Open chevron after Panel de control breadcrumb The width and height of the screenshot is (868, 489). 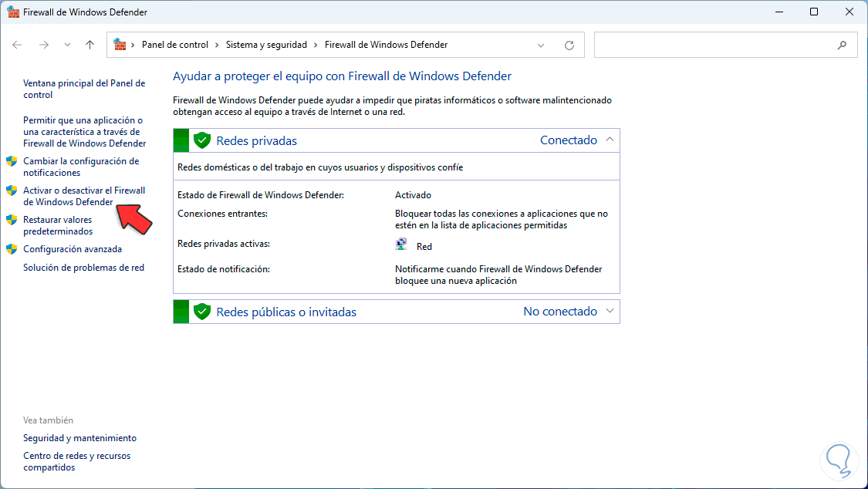pos(217,45)
